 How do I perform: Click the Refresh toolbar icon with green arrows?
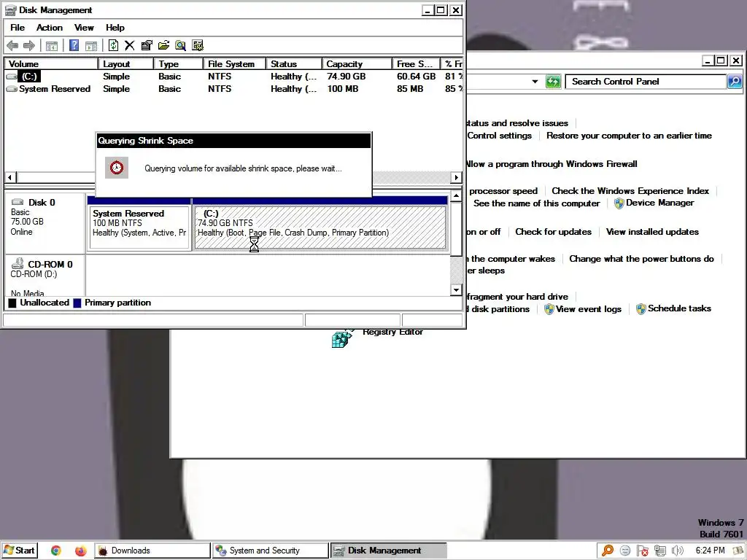click(113, 45)
